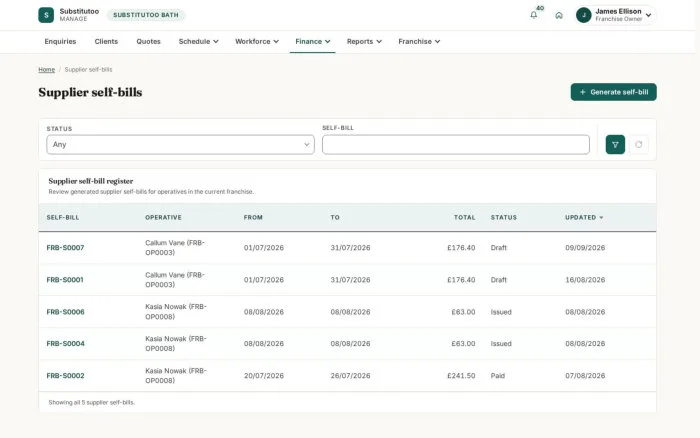
Task: Click the home icon in the header
Action: pos(558,15)
